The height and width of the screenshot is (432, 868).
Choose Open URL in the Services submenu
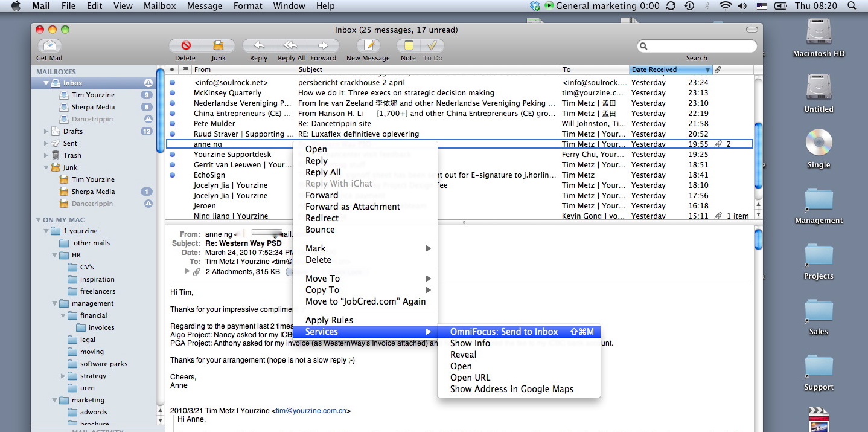point(519,378)
